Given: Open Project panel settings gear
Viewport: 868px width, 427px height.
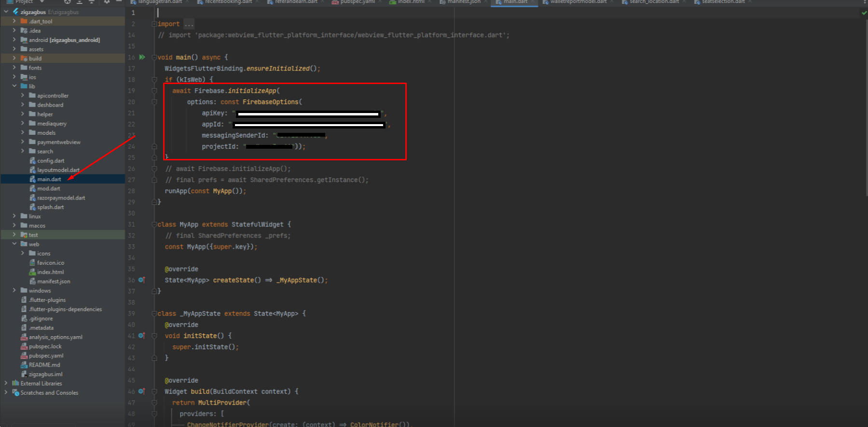Looking at the screenshot, I should [107, 2].
